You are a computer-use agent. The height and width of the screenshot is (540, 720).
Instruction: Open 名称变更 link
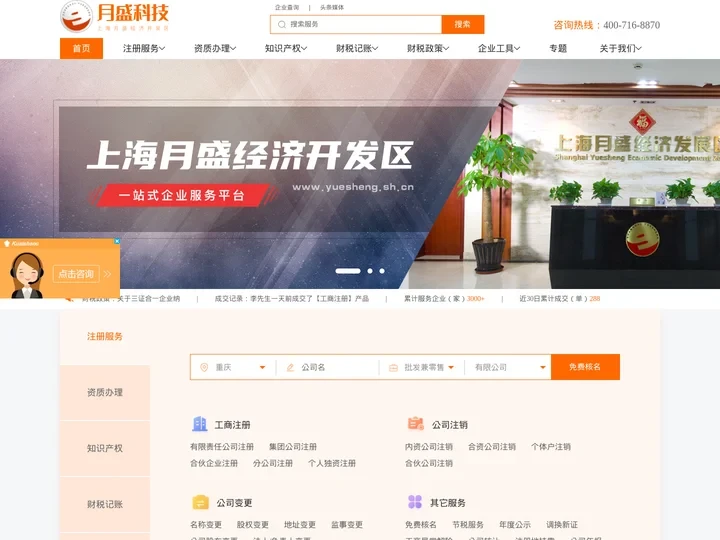point(206,525)
